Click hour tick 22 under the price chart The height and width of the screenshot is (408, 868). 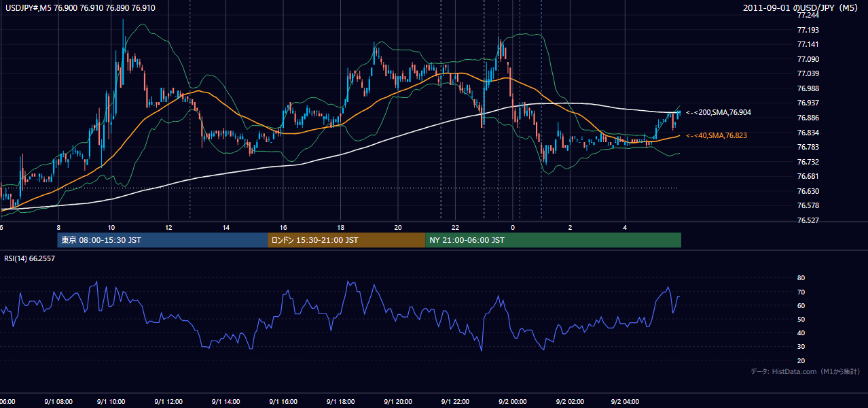pos(455,228)
